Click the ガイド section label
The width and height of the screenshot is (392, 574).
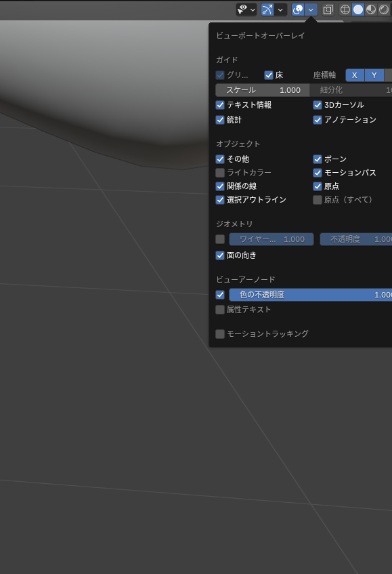(x=227, y=60)
